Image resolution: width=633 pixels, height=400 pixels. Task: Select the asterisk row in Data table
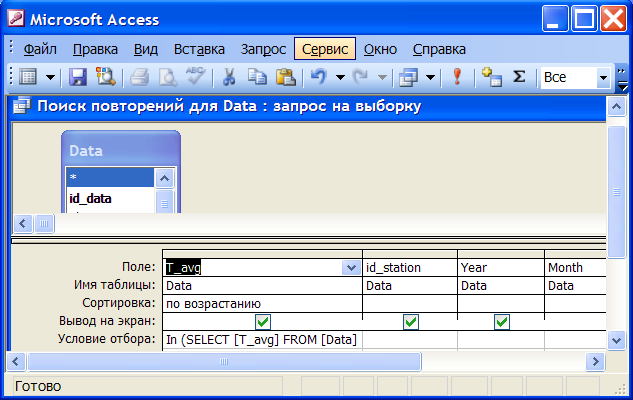click(x=110, y=177)
